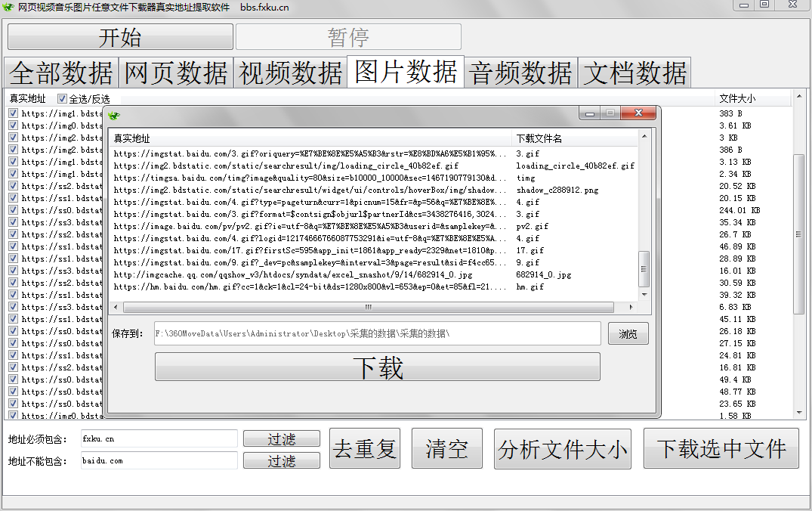Viewport: 812px width, 511px height.
Task: Click dialog horizontal scroll left arrow
Action: (x=116, y=307)
